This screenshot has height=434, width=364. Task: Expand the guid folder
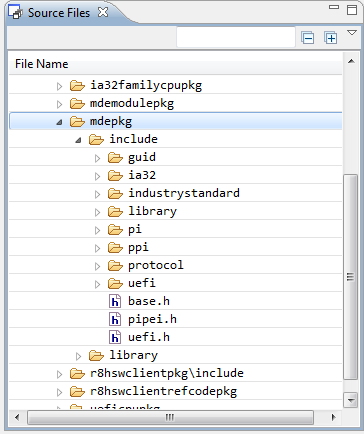[x=97, y=159]
